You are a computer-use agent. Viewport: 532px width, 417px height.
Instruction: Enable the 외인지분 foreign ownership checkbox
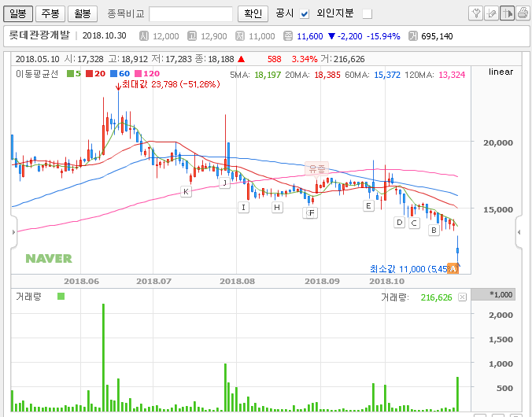click(x=367, y=14)
